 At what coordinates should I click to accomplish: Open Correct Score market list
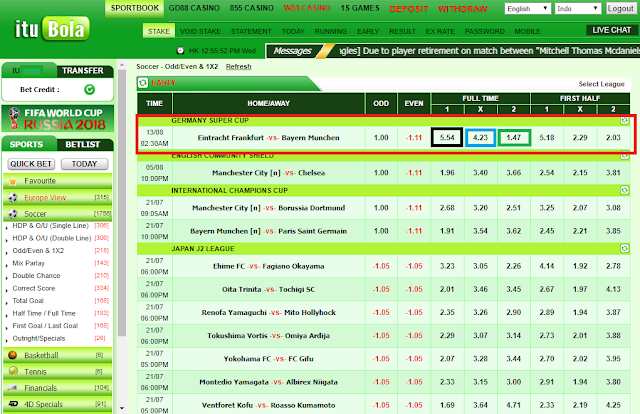33,288
